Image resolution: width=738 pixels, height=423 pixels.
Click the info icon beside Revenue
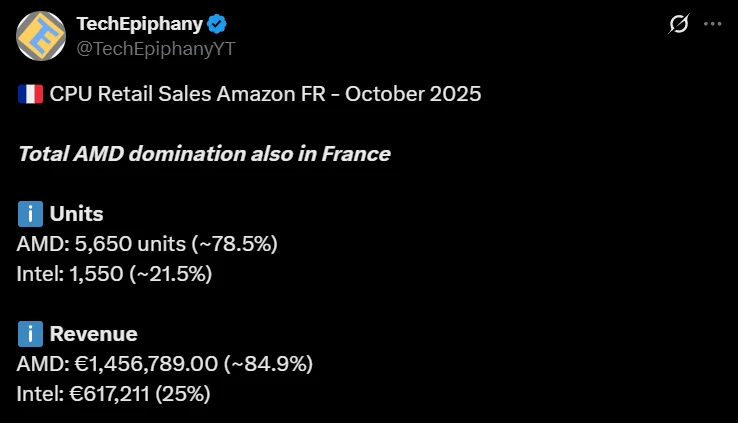(30, 334)
